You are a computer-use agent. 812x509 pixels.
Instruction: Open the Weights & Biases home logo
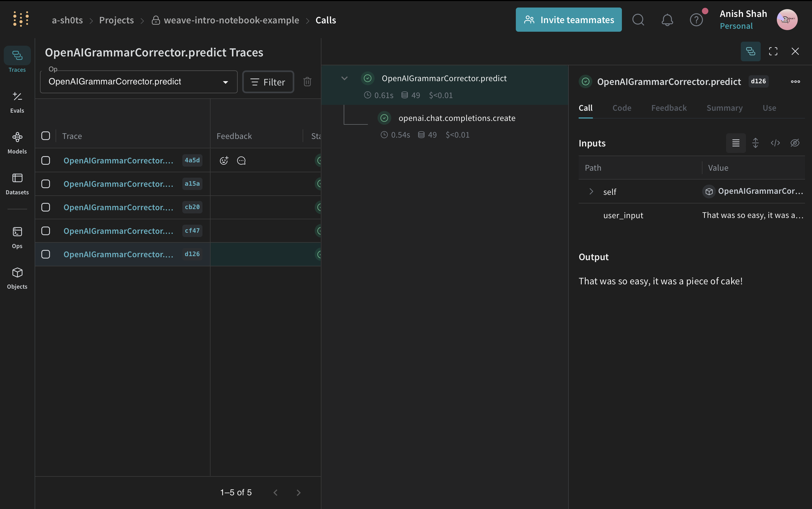point(21,19)
